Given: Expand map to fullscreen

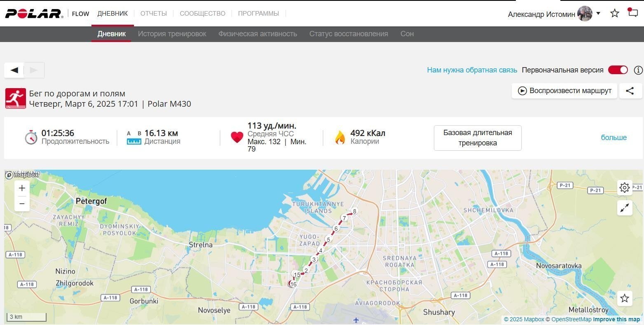Looking at the screenshot, I should click(x=625, y=208).
